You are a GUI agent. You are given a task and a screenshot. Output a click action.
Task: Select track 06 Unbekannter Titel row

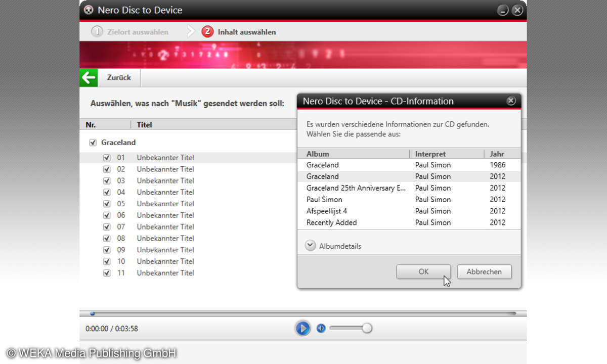[188, 215]
